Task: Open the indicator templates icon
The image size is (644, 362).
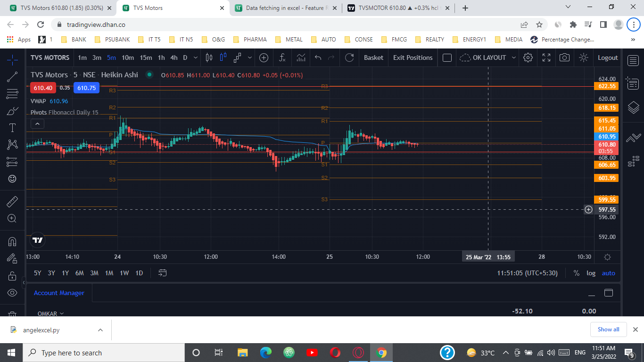Action: [x=301, y=58]
